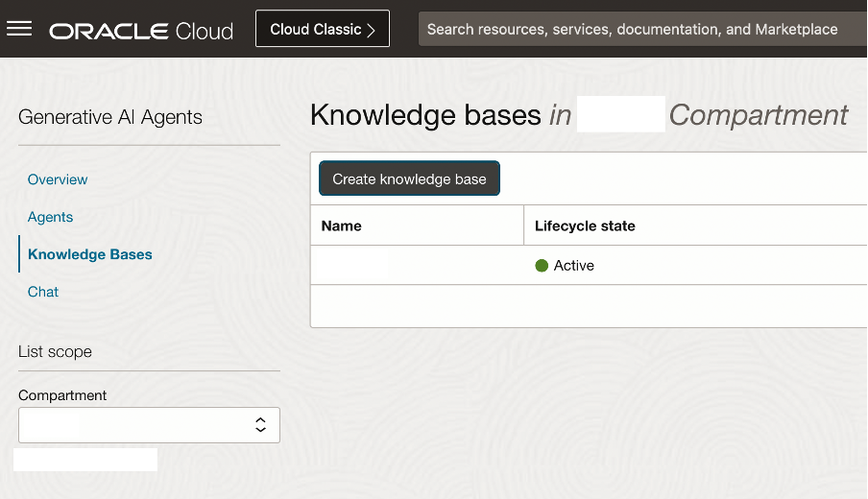Screen dimensions: 868x499
Task: Sort by the Name column header
Action: point(342,226)
